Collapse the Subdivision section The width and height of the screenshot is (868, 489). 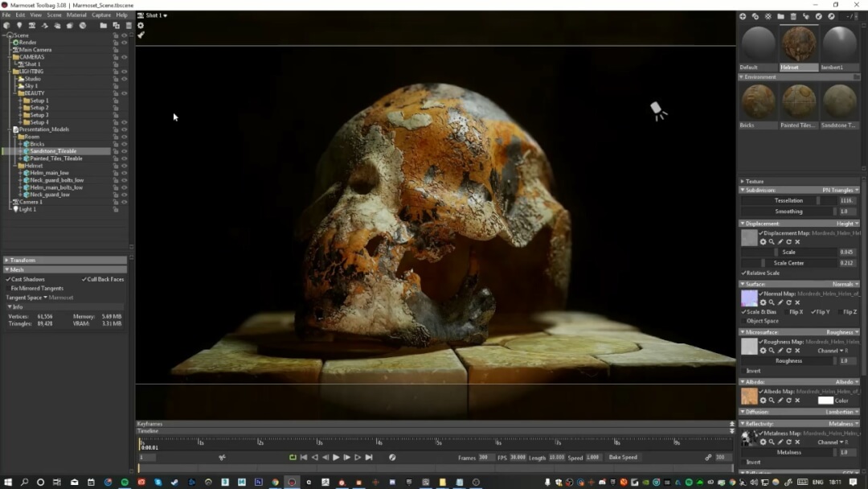[x=743, y=191]
